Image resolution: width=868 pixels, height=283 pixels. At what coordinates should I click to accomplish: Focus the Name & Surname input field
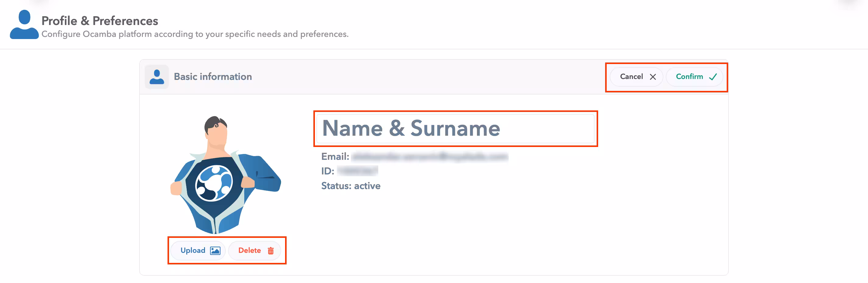(455, 128)
